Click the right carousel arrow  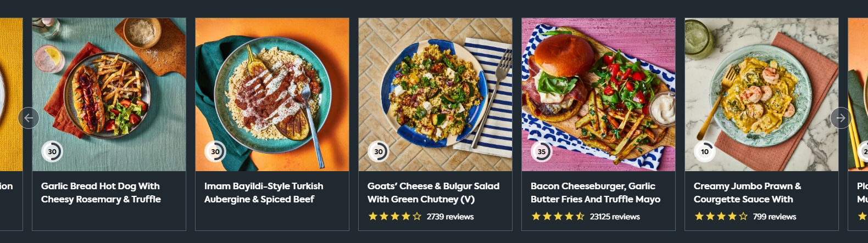click(x=841, y=118)
